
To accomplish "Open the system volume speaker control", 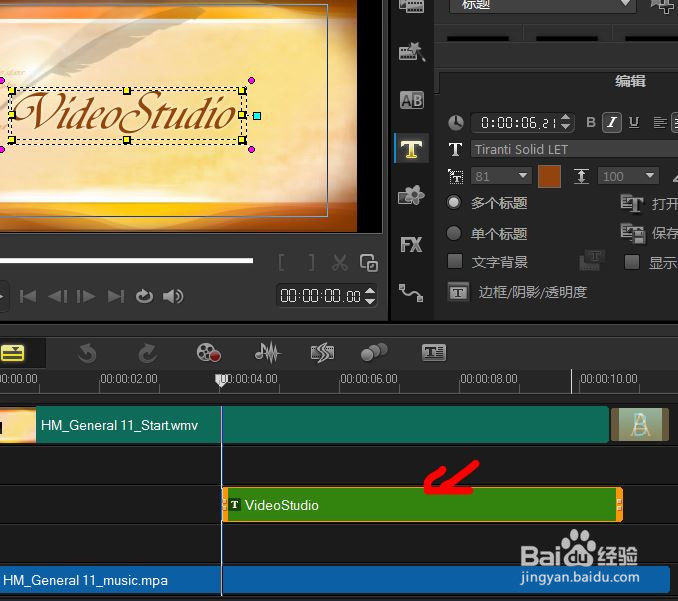I will coord(173,296).
